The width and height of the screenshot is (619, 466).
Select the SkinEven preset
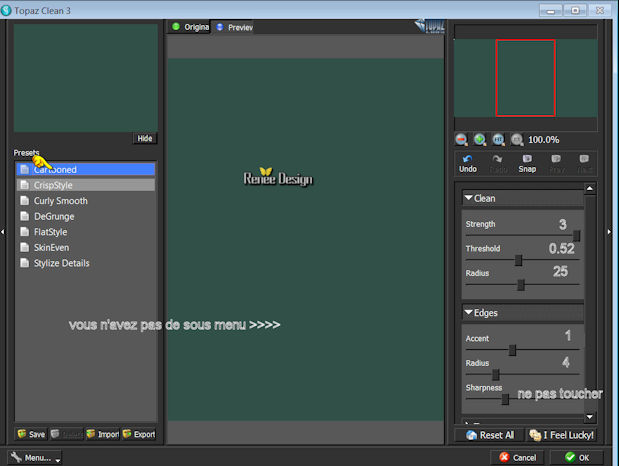(86, 248)
